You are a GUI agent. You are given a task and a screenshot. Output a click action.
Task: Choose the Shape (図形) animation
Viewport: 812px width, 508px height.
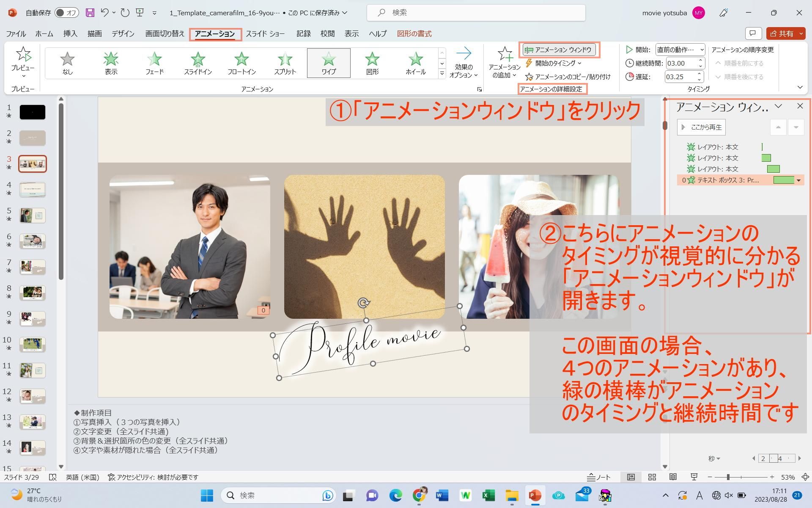click(x=372, y=63)
